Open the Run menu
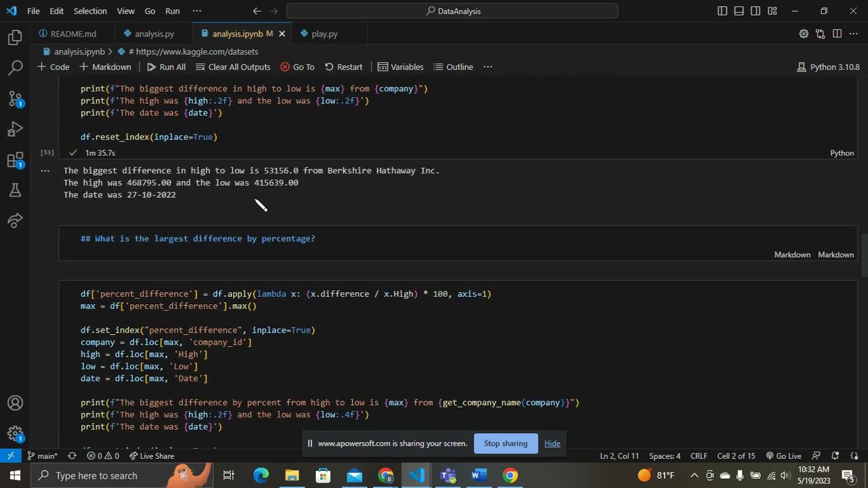This screenshot has width=868, height=488. (x=172, y=11)
